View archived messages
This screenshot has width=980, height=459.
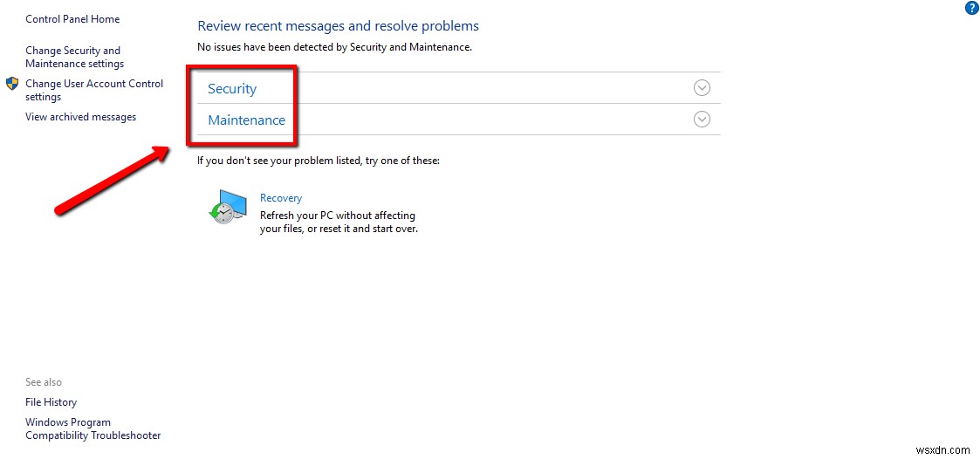[80, 117]
